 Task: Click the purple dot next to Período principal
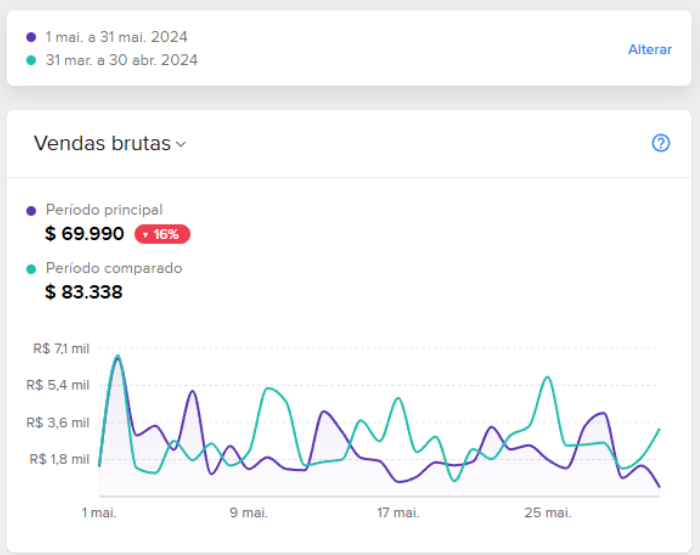click(x=31, y=211)
